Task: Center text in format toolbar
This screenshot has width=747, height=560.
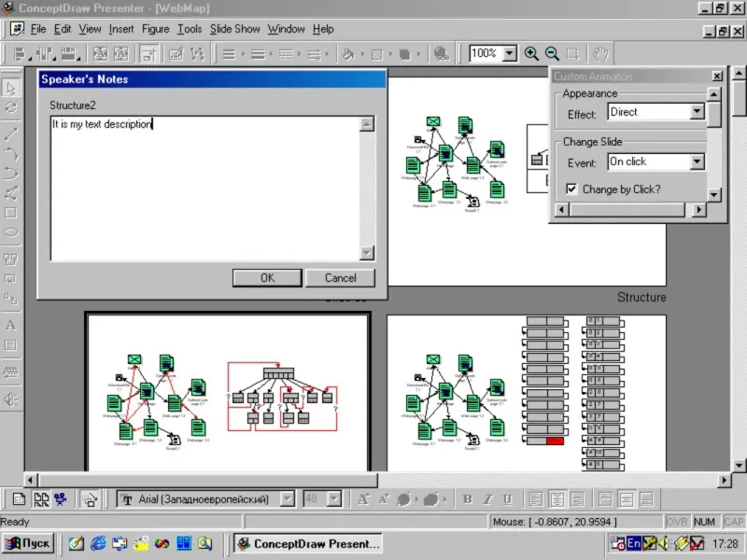Action: (557, 499)
